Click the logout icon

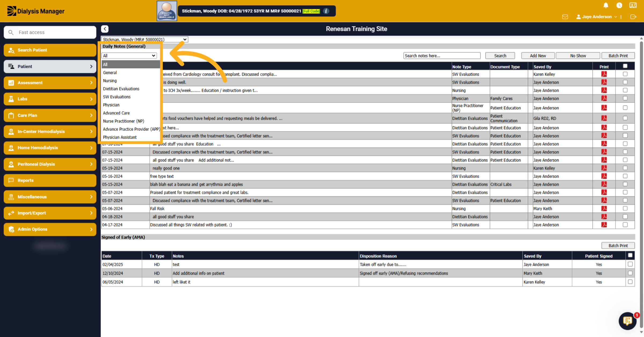pyautogui.click(x=633, y=17)
